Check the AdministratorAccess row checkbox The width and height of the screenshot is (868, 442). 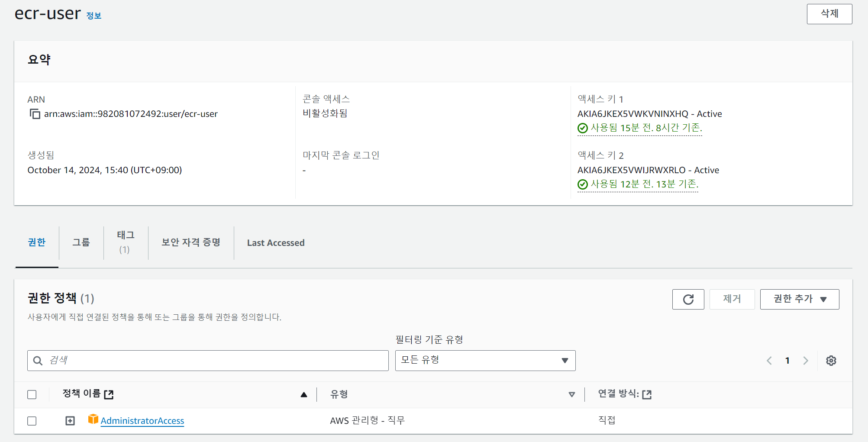[x=32, y=421]
